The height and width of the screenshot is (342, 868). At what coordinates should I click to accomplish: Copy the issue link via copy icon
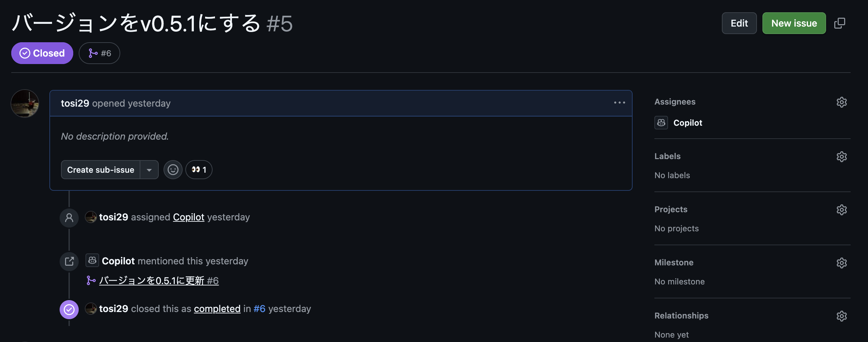[839, 23]
